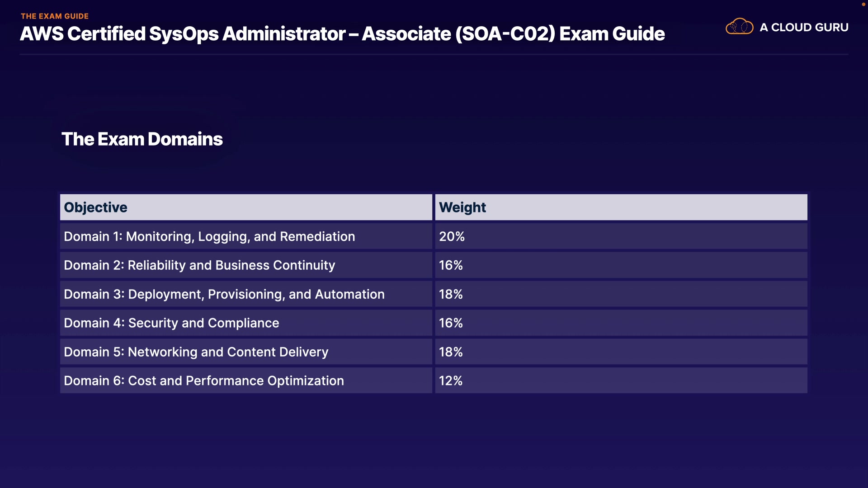Click the 18% weight for Networking domain
The width and height of the screenshot is (868, 488).
point(451,352)
